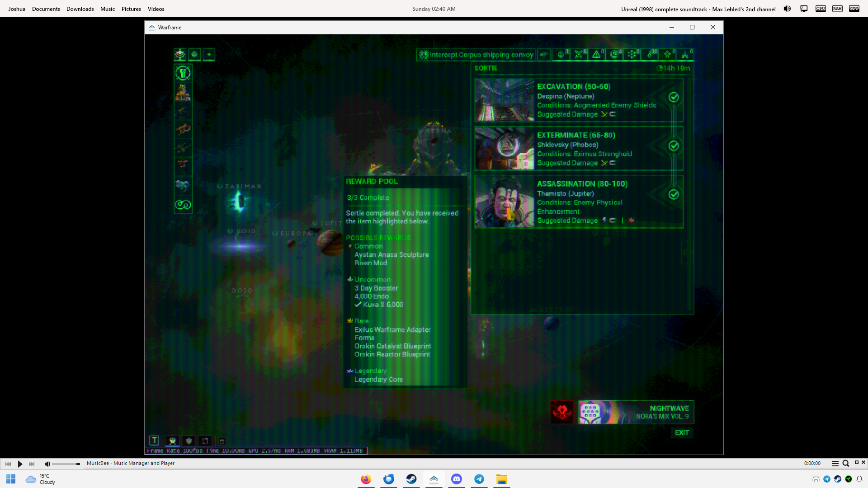This screenshot has width=868, height=488.
Task: Open the red skull Nightwave enemy icon
Action: (x=562, y=412)
